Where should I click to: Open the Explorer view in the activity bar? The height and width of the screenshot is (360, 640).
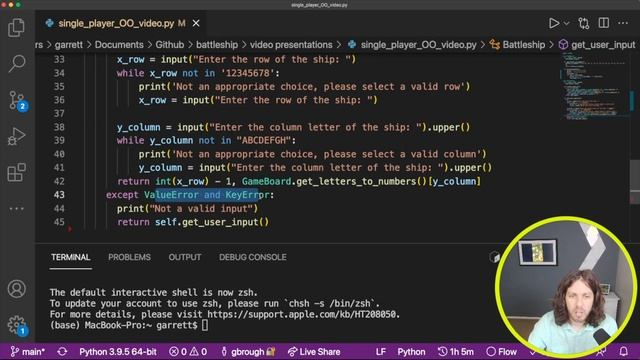[x=16, y=28]
